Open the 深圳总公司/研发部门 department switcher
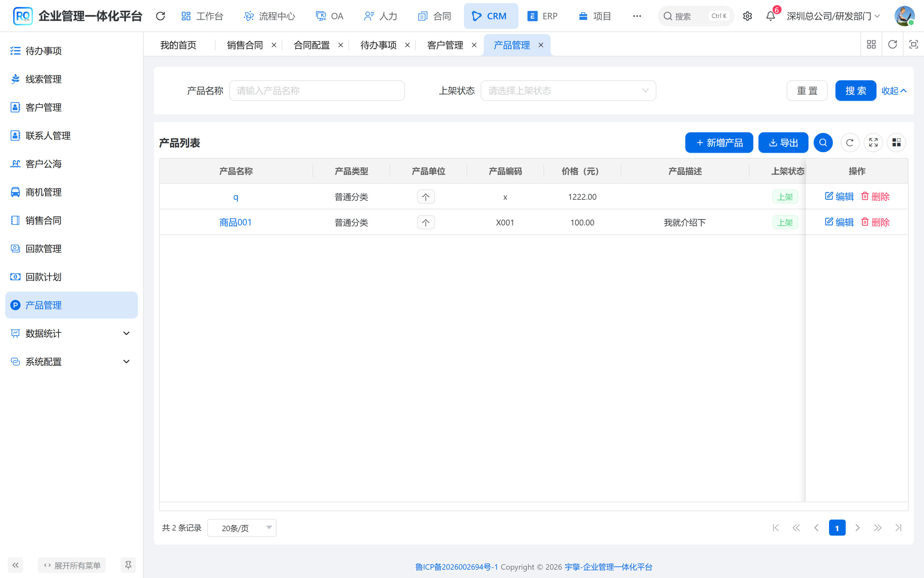 [833, 16]
